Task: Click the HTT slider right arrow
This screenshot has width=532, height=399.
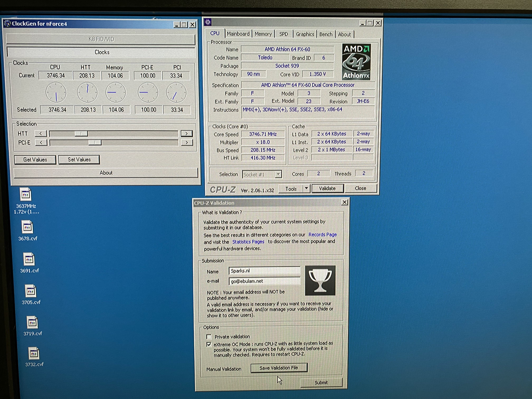Action: [187, 134]
